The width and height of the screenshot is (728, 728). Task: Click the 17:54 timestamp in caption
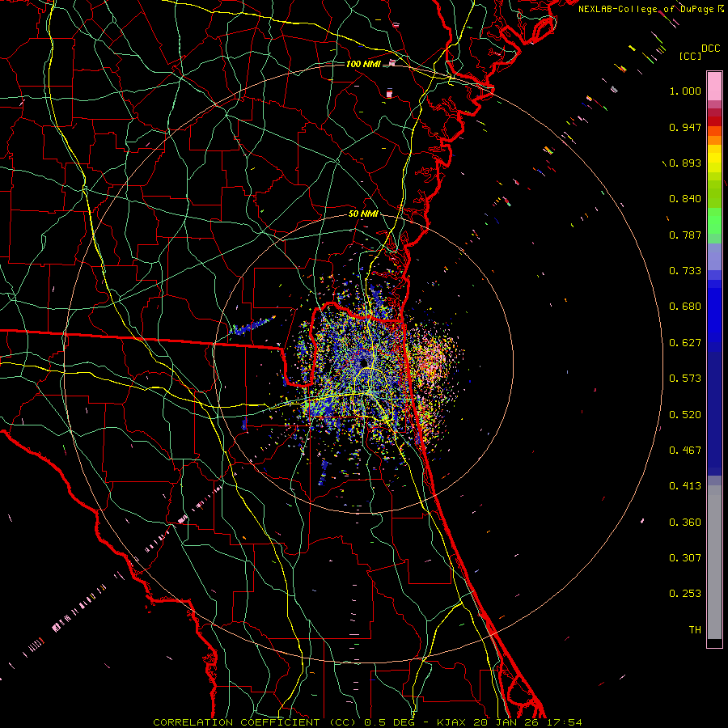(x=564, y=722)
